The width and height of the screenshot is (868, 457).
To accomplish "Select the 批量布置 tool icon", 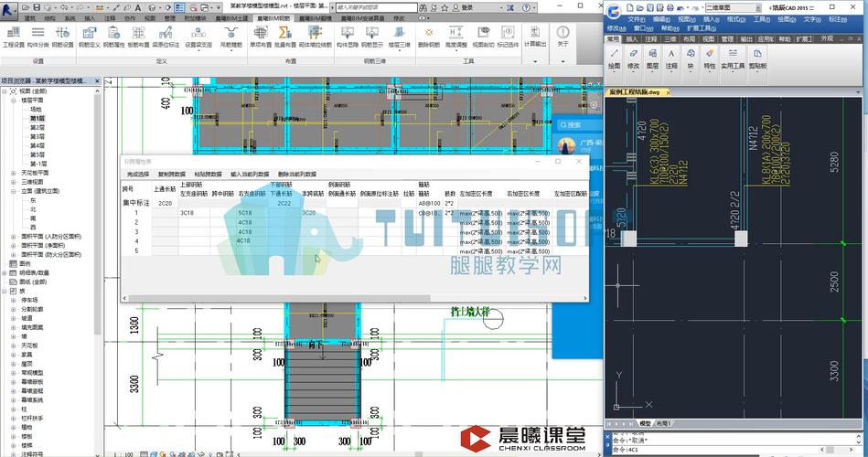I will (284, 37).
